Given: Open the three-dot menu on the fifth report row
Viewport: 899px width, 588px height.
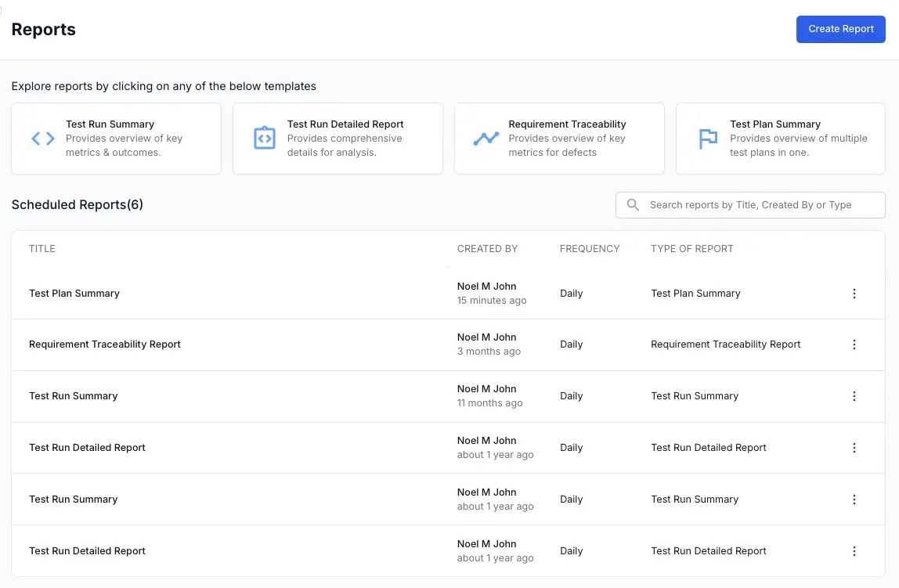Looking at the screenshot, I should click(x=854, y=500).
